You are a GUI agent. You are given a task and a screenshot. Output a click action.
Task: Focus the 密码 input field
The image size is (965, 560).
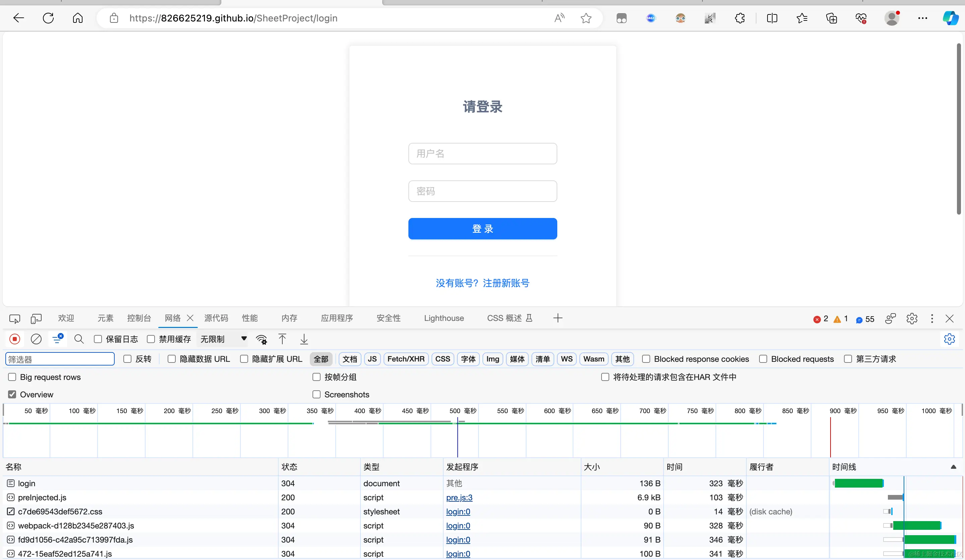click(482, 191)
